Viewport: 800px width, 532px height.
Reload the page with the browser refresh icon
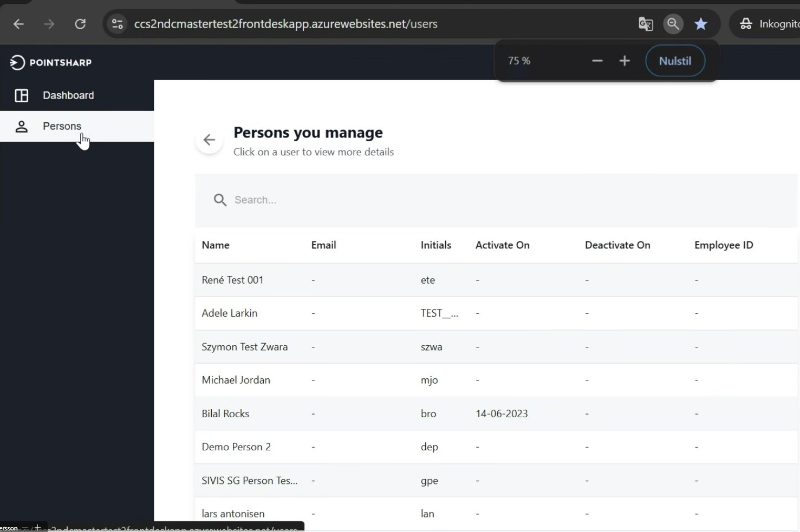[x=80, y=24]
